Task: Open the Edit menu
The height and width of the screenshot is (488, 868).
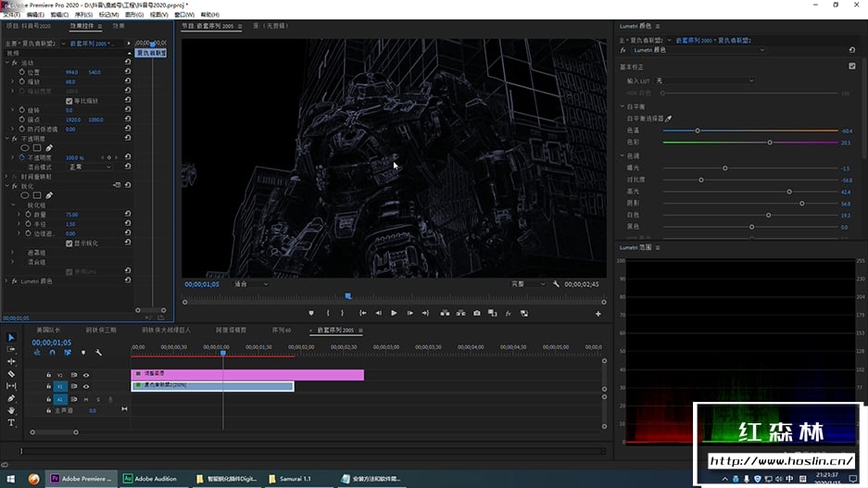Action: (x=35, y=15)
